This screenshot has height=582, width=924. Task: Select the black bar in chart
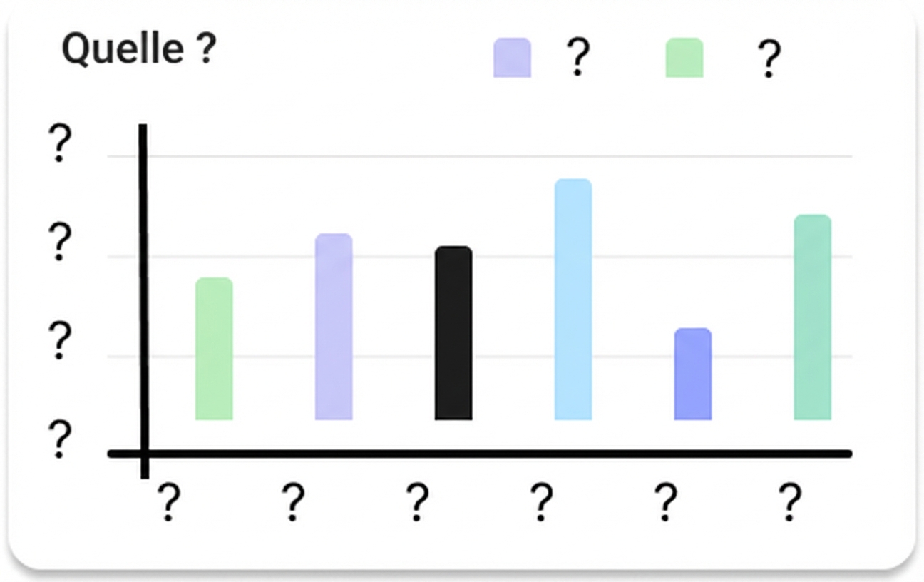tap(453, 333)
